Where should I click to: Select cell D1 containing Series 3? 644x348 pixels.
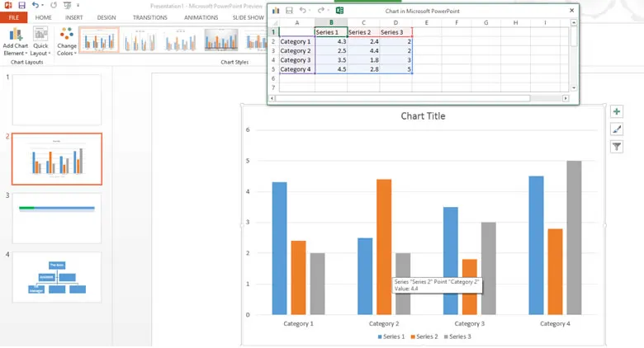pos(395,32)
